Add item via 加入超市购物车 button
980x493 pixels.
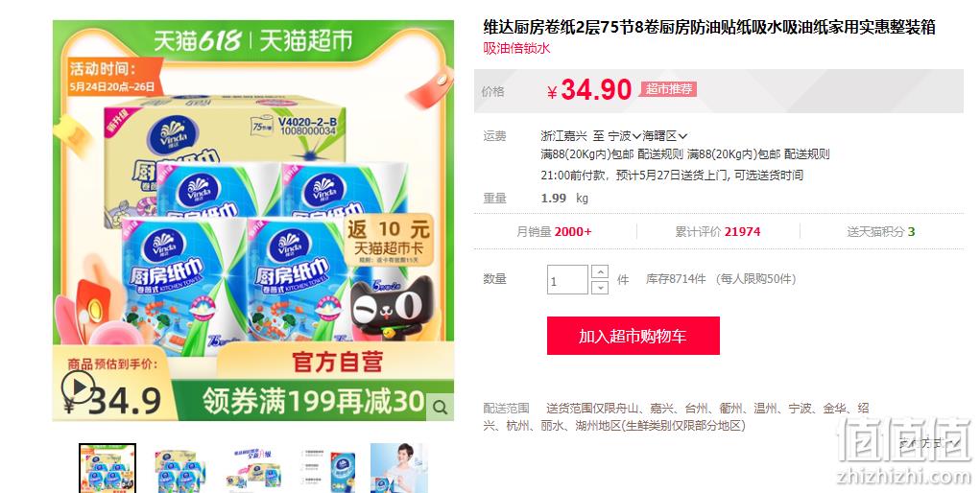(x=633, y=336)
